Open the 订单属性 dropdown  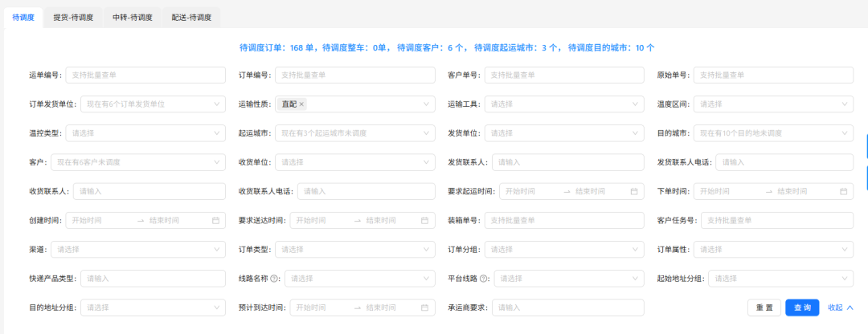[773, 250]
